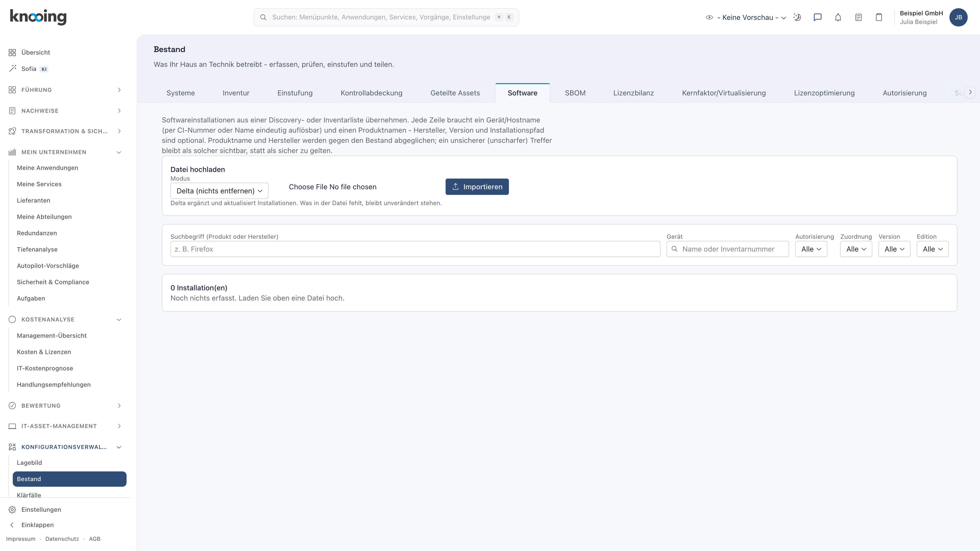The width and height of the screenshot is (980, 551).
Task: Open the AGB link
Action: (x=95, y=539)
